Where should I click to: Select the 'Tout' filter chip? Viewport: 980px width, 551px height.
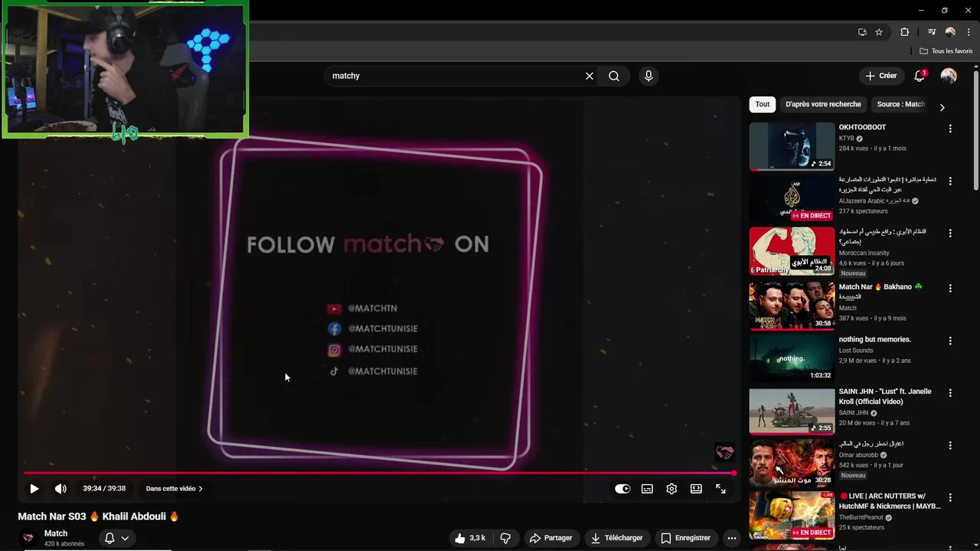tap(763, 104)
